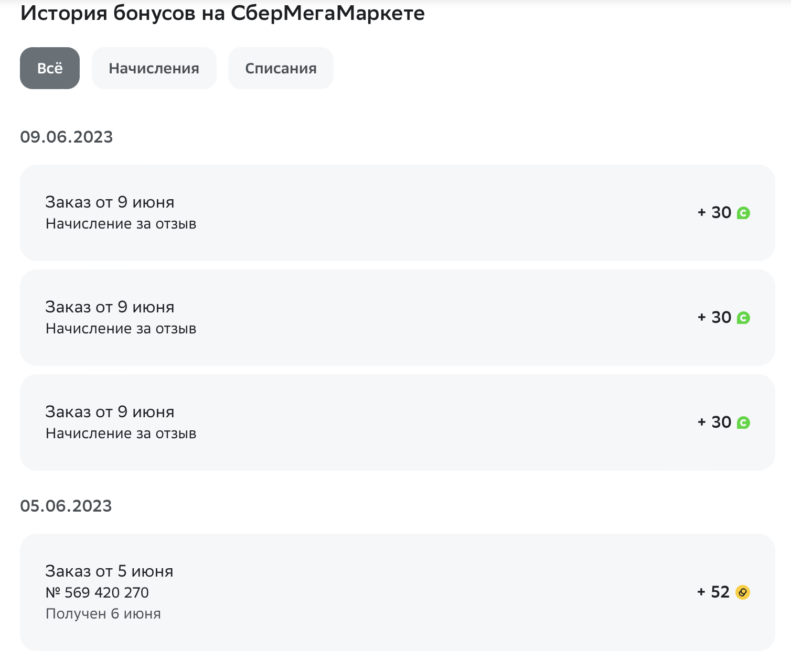791x672 pixels.
Task: Open the third Заказ от 9 июня title
Action: 110,412
